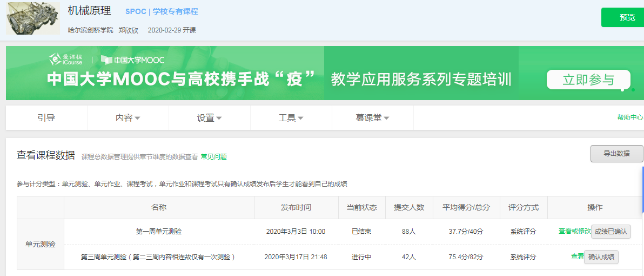Screen dimensions: 644x276
Task: Expand the 慕课堂 dropdown menu
Action: click(x=373, y=118)
